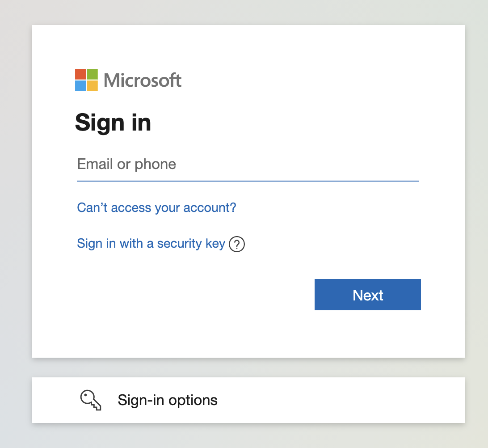This screenshot has width=488, height=448.
Task: Choose "Sign in with a security key"
Action: tap(151, 244)
